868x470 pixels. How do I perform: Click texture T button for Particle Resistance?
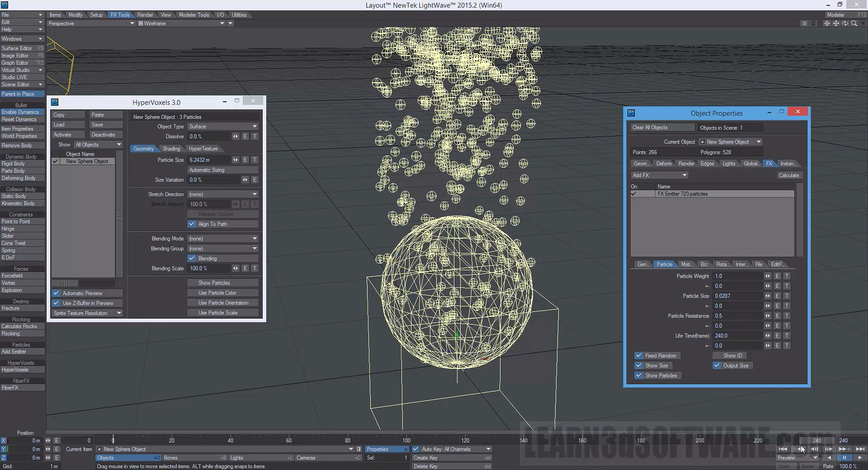click(x=786, y=316)
